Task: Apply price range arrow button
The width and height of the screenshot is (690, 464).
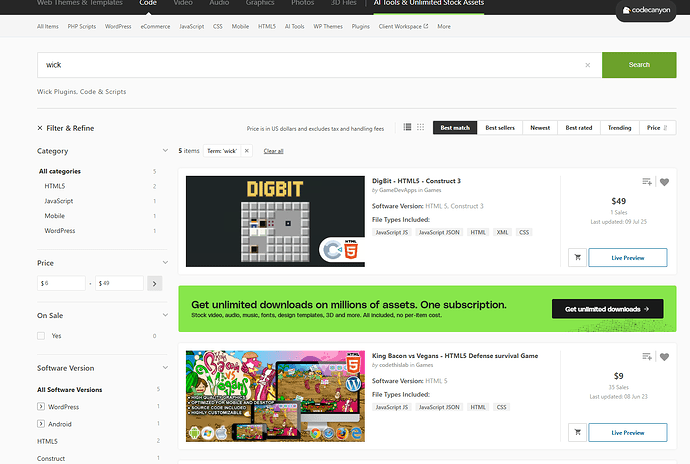Action: 154,284
